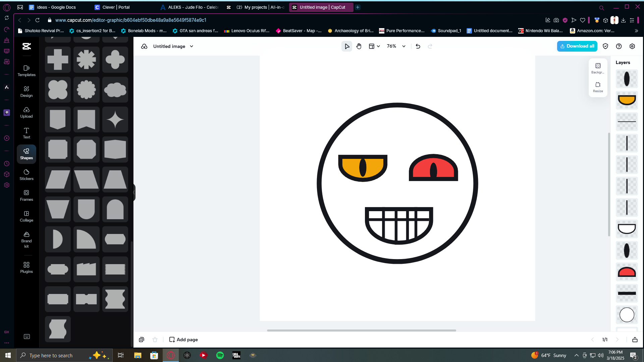Click the address bar URL
This screenshot has height=362, width=644.
[x=130, y=20]
